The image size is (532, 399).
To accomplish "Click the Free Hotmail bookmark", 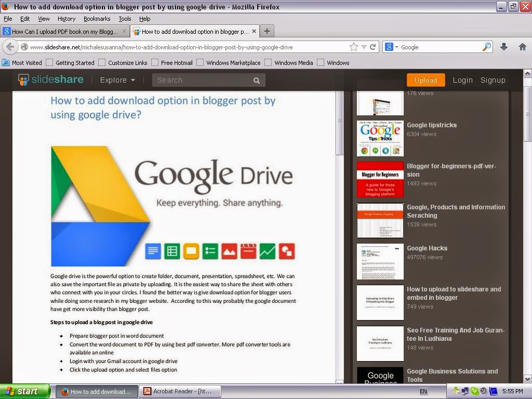I will [172, 62].
